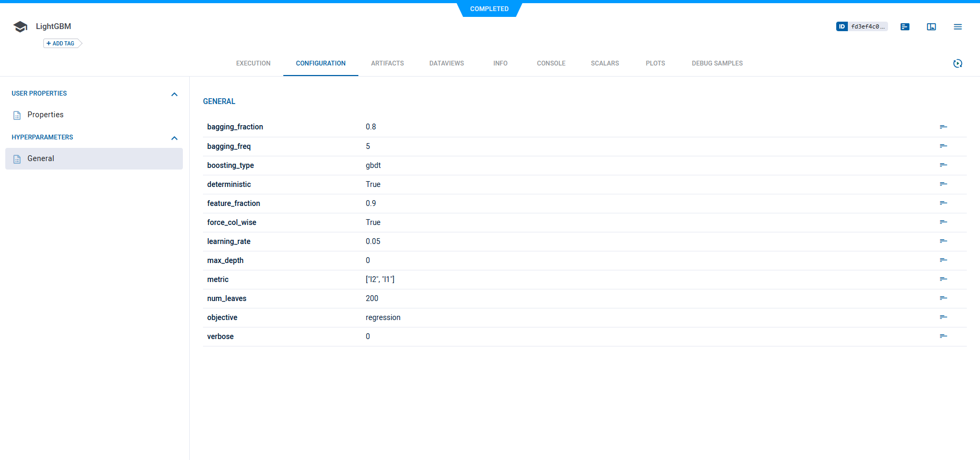Switch to the full screen panel view icon
980x460 pixels.
[931, 27]
